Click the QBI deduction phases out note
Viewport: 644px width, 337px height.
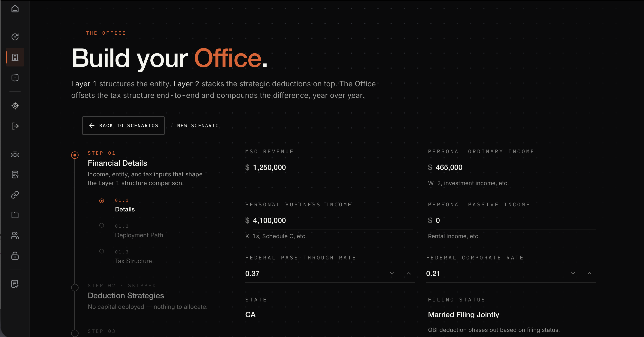click(494, 330)
